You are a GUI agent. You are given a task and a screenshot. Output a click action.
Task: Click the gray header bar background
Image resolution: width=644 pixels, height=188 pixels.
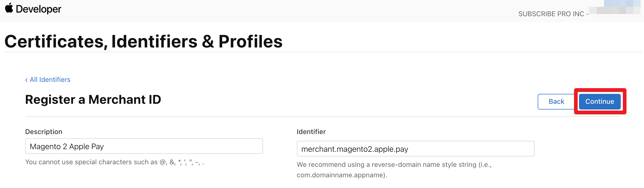click(x=287, y=11)
